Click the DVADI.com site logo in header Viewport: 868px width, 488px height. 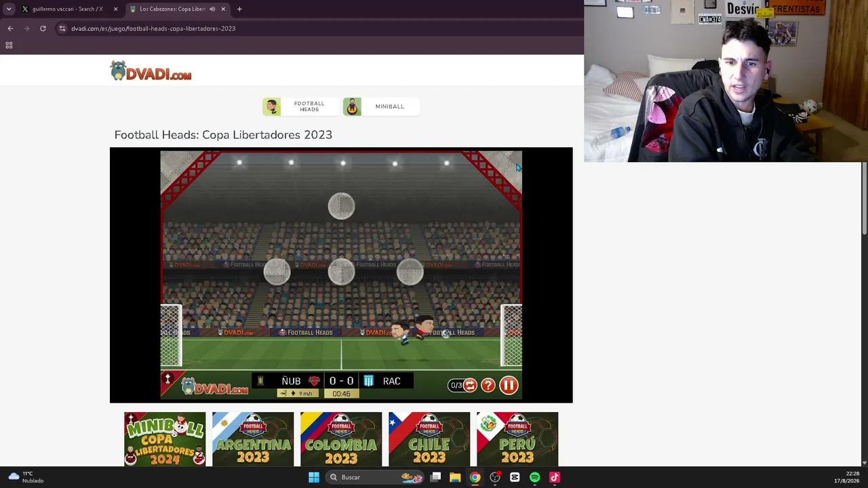pyautogui.click(x=151, y=71)
